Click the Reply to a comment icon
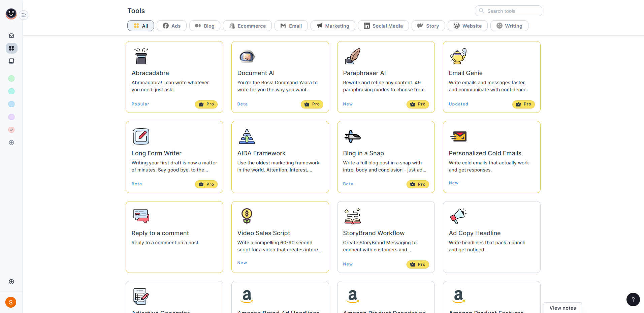Viewport: 644px width, 313px height. click(141, 216)
